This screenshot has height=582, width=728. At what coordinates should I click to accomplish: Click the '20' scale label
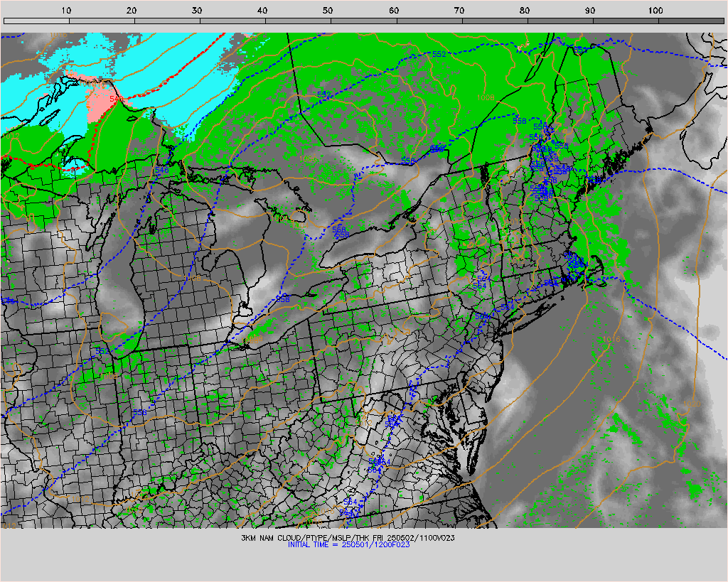point(132,10)
